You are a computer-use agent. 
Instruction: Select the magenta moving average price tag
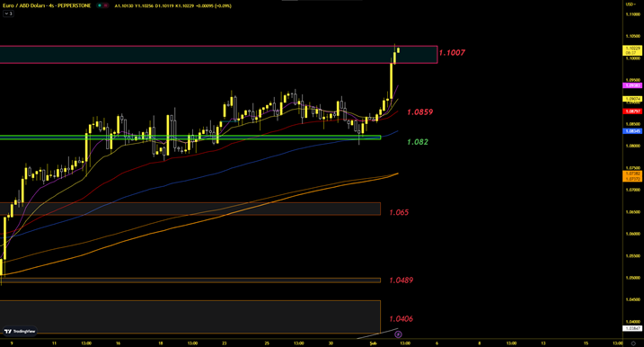point(632,85)
